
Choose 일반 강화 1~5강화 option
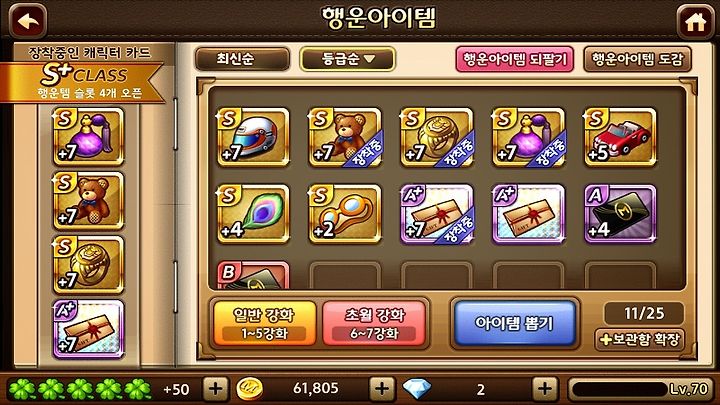(x=264, y=323)
